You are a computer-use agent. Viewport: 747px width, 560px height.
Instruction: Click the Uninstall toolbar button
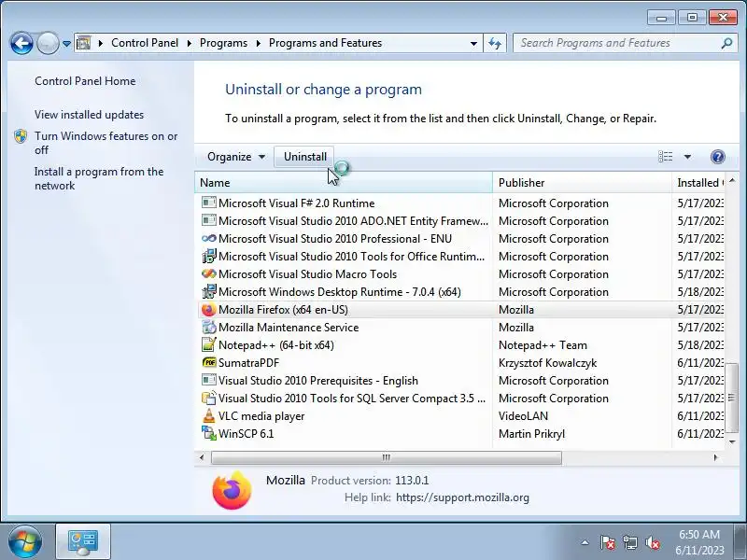point(305,157)
